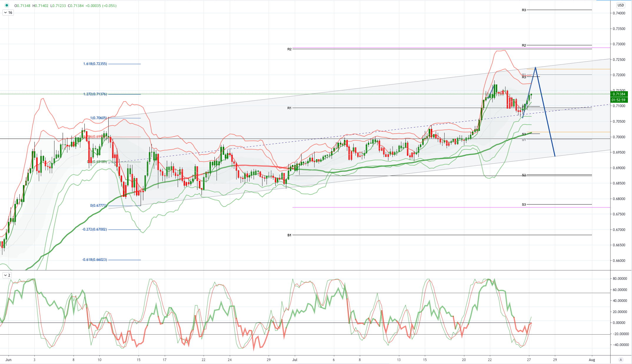The width and height of the screenshot is (632, 364).
Task: Click the 27 date label on time axis
Action: coord(529,360)
